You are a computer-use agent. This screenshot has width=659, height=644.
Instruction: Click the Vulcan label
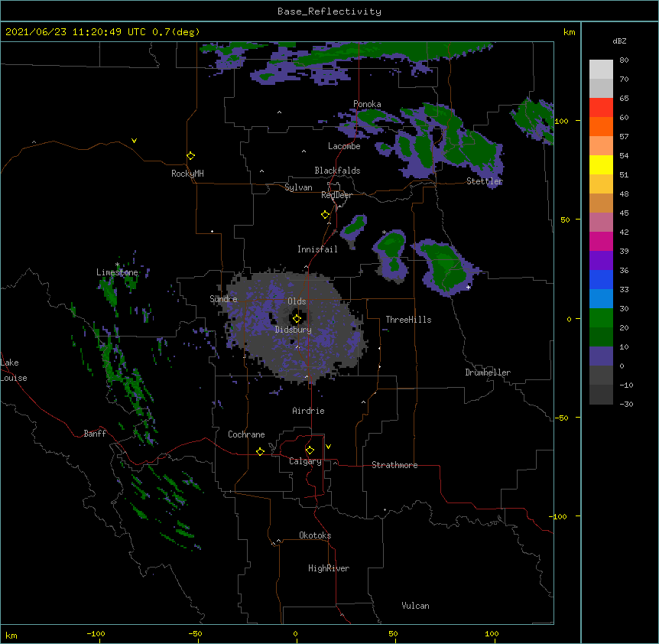click(x=415, y=606)
